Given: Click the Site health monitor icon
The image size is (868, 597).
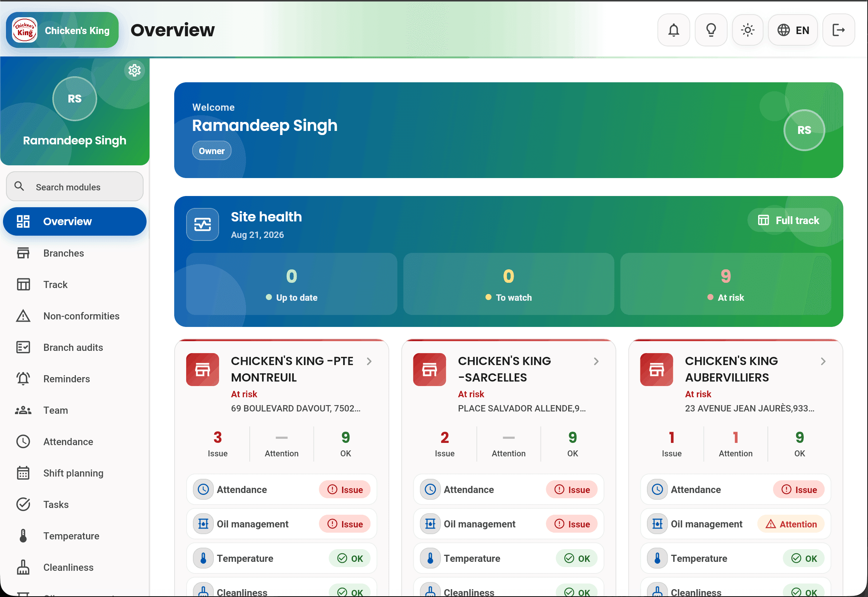Looking at the screenshot, I should [x=203, y=224].
